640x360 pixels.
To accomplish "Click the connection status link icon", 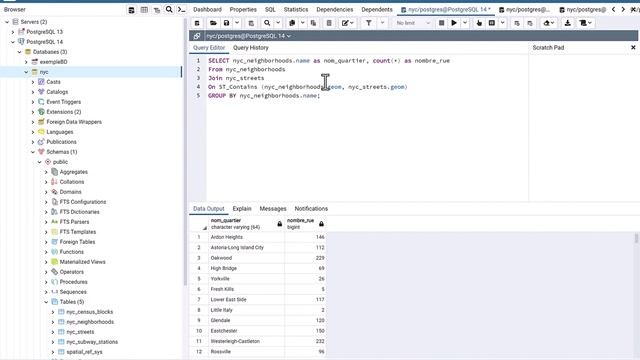I will click(x=197, y=36).
